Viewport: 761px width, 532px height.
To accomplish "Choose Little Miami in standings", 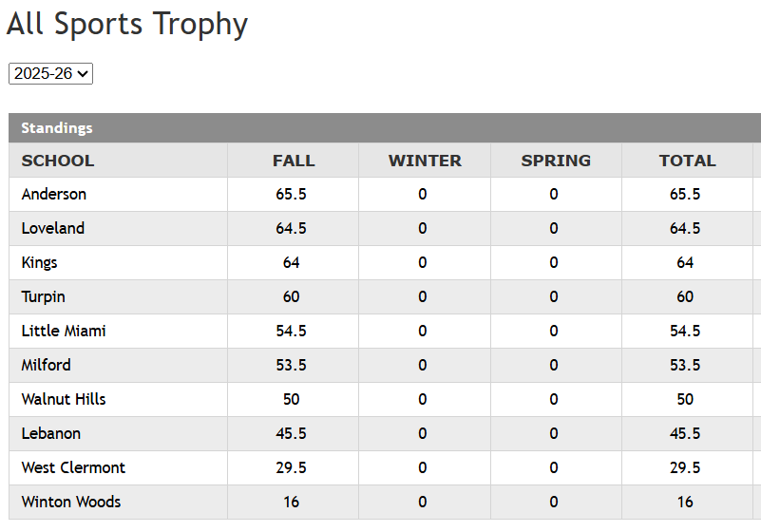I will [x=64, y=331].
